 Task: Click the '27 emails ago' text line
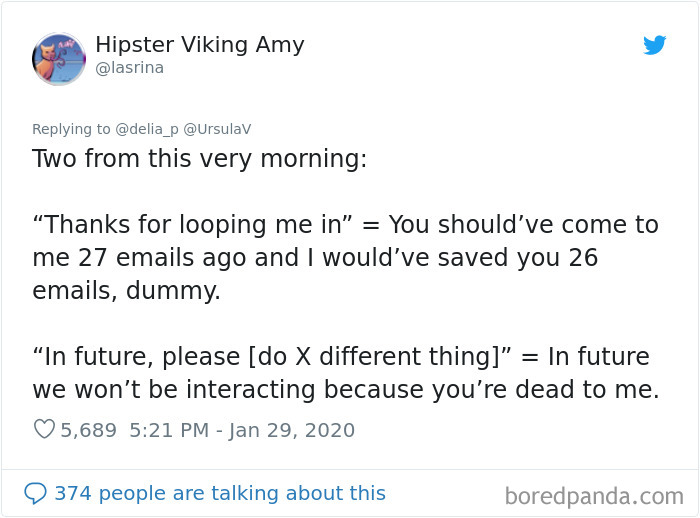[315, 258]
